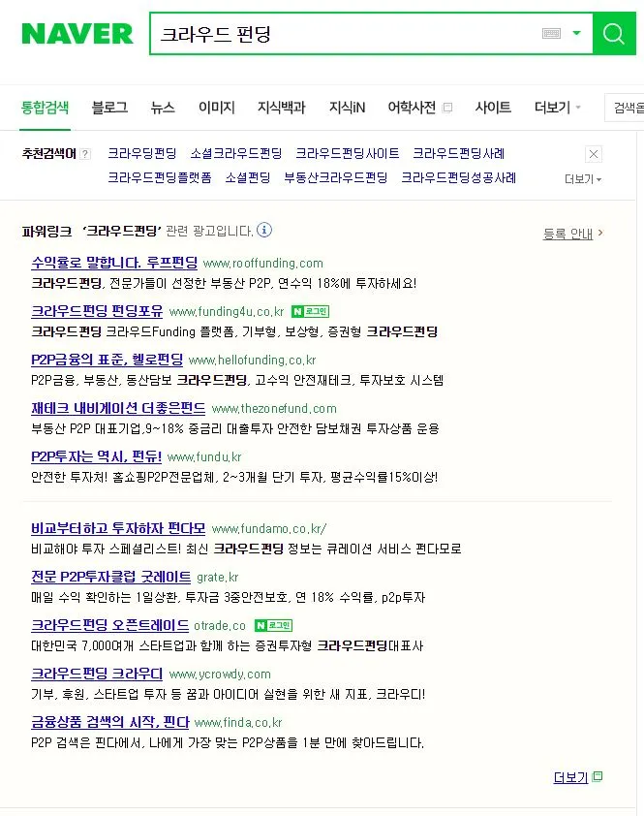The image size is (644, 816).
Task: Click suggested search 크라우드펀딩플랫폼
Action: (160, 178)
